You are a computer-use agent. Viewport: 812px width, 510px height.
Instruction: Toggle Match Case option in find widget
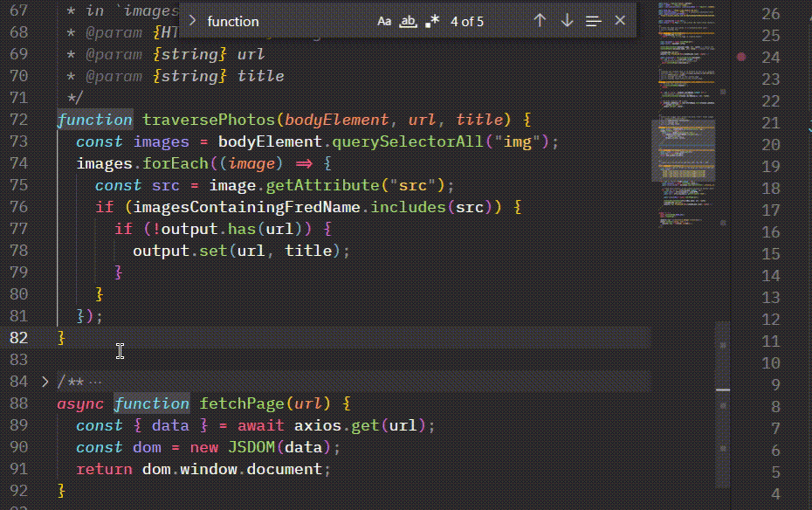click(x=384, y=21)
